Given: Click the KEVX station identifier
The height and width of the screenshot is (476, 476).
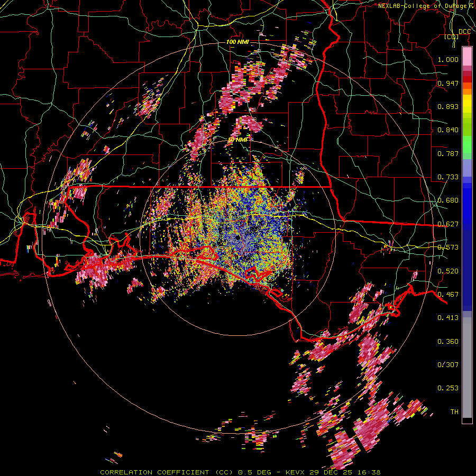Looking at the screenshot, I should [x=296, y=472].
